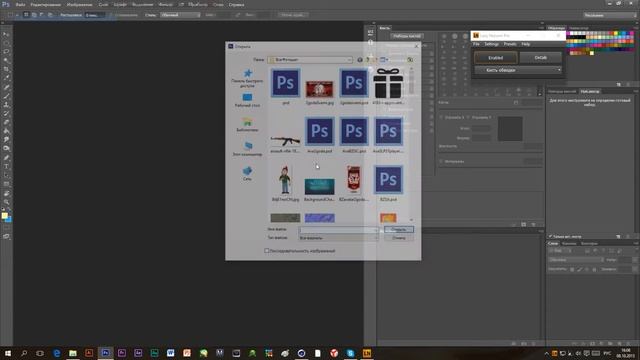Select the Eyedropper tool

tap(6, 78)
